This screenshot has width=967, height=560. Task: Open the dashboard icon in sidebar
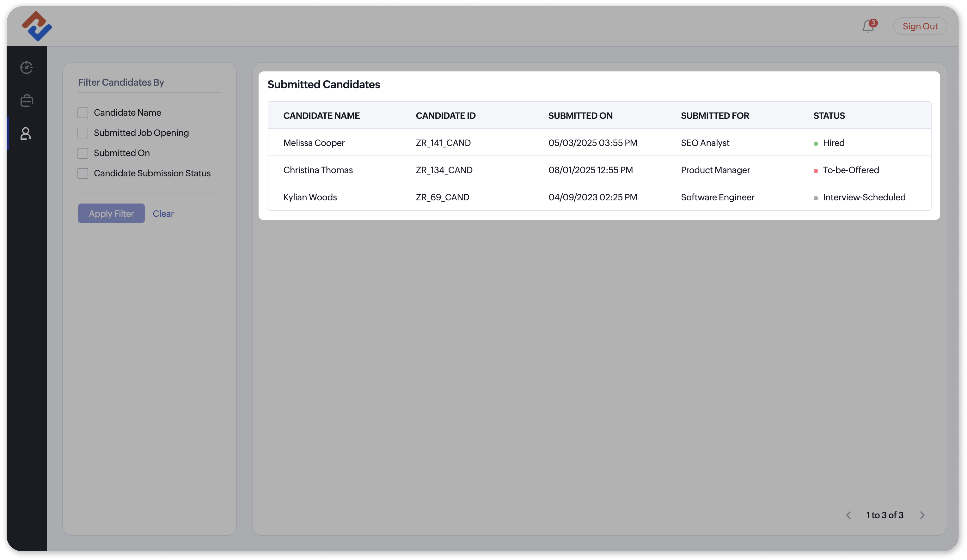pos(27,68)
